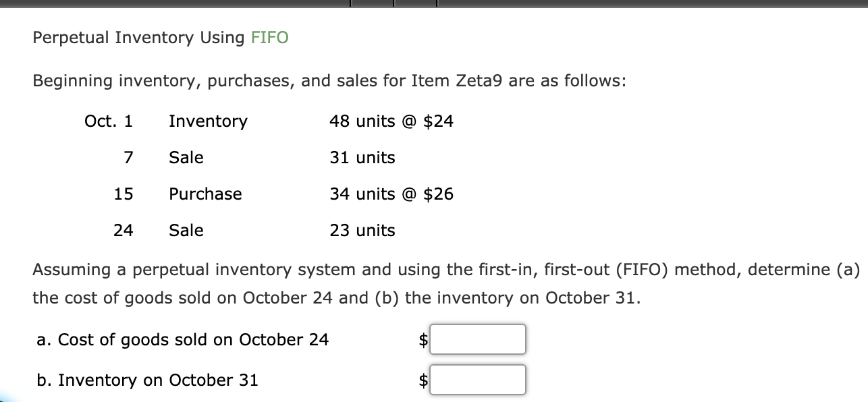The image size is (868, 402).
Task: Click the green FIFO term in the title
Action: [x=269, y=38]
